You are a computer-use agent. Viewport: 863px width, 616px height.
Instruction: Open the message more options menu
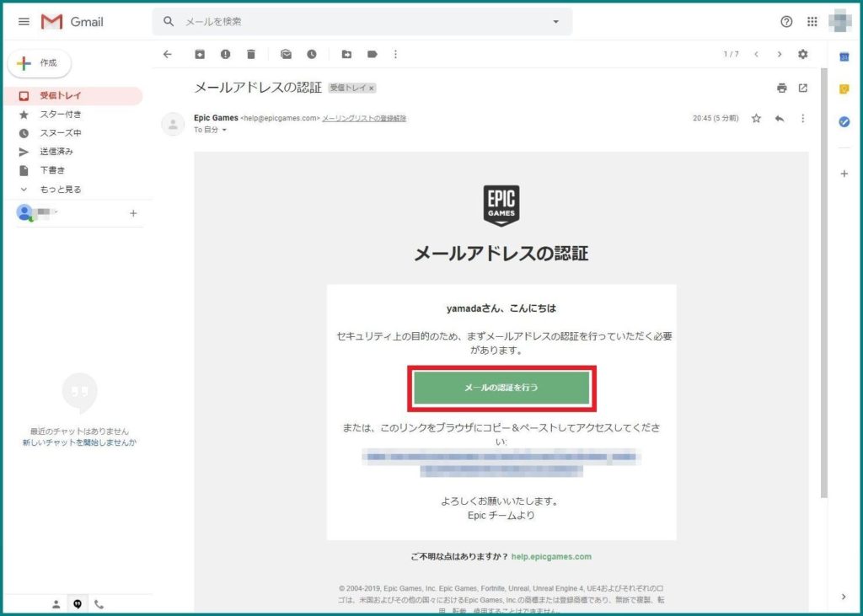803,118
